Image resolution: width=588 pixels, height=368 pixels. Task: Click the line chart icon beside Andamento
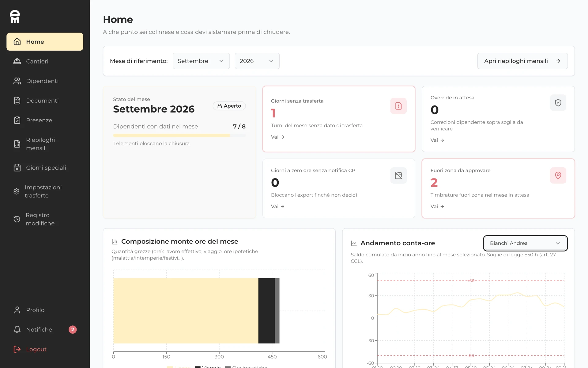354,243
